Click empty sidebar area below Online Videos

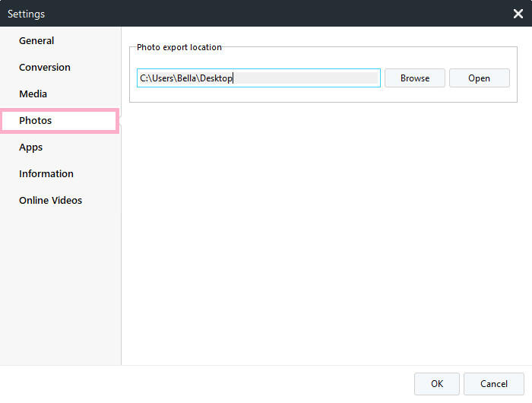pyautogui.click(x=61, y=289)
